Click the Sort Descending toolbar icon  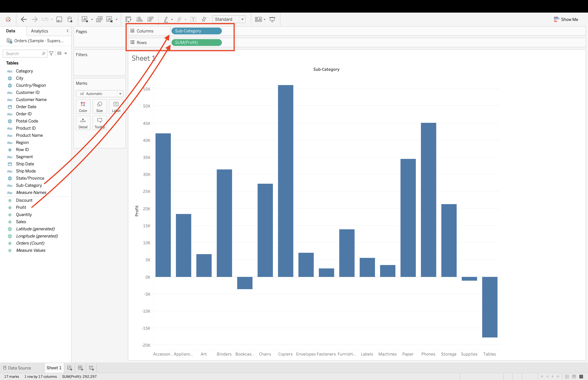tap(150, 19)
